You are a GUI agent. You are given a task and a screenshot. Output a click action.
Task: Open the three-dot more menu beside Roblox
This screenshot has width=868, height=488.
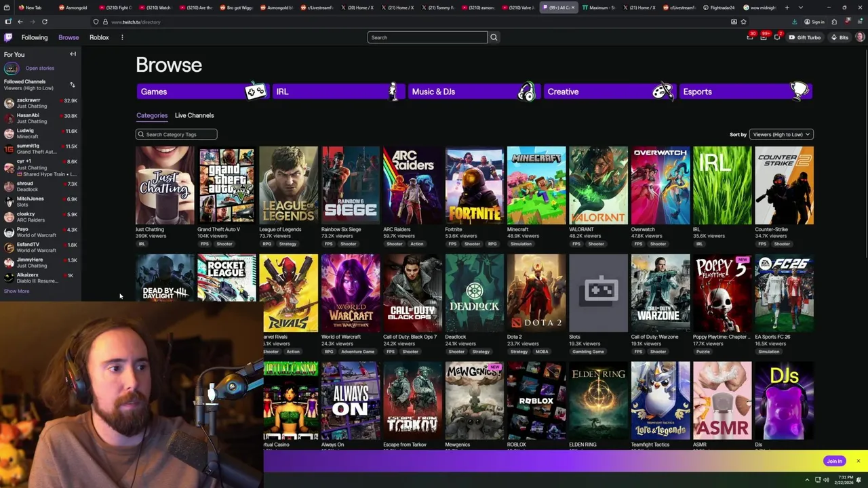[x=122, y=37]
